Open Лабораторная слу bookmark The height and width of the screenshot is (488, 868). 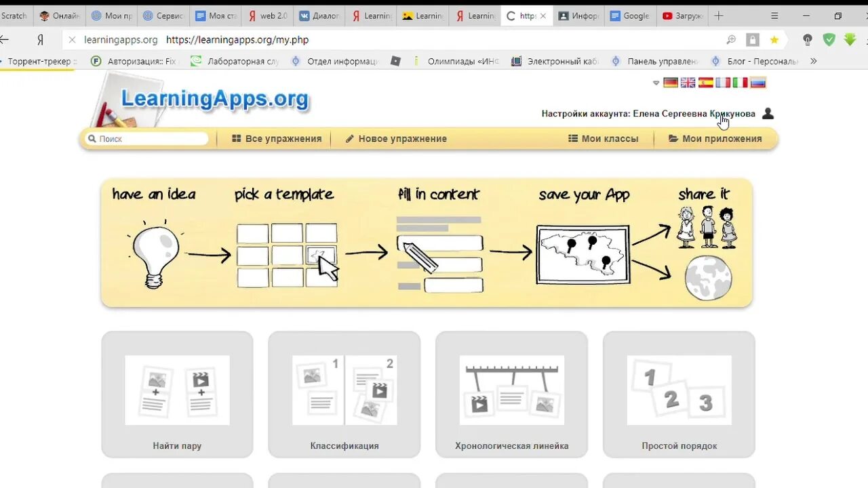[235, 61]
